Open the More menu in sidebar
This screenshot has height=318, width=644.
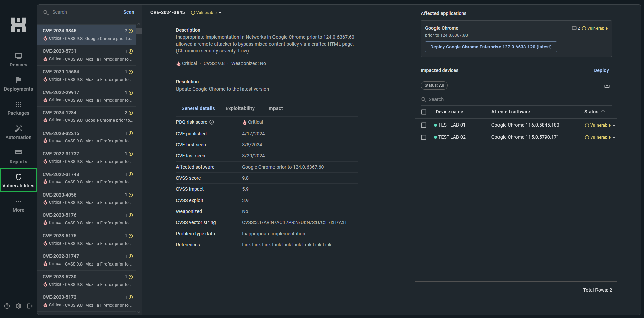click(19, 205)
